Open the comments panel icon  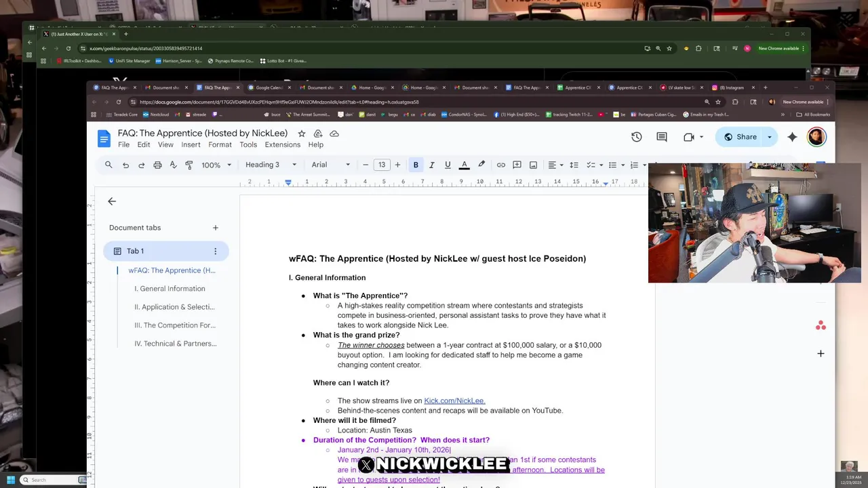point(662,137)
